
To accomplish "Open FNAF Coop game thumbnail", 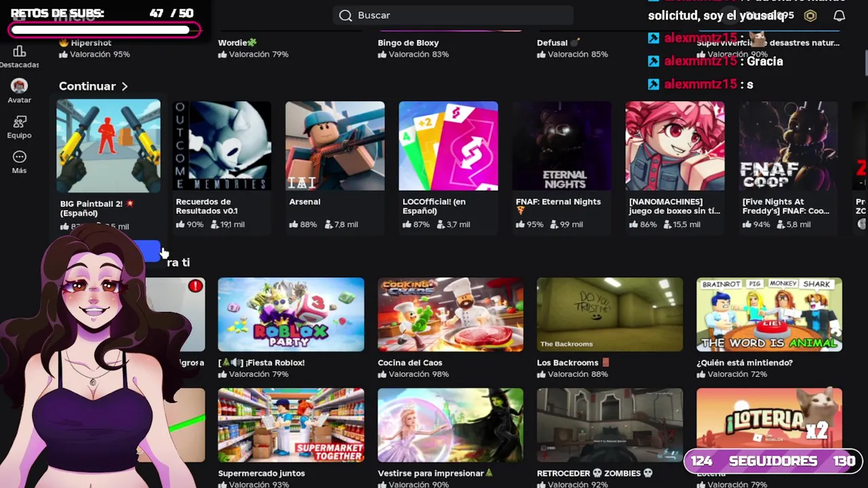I will click(788, 146).
